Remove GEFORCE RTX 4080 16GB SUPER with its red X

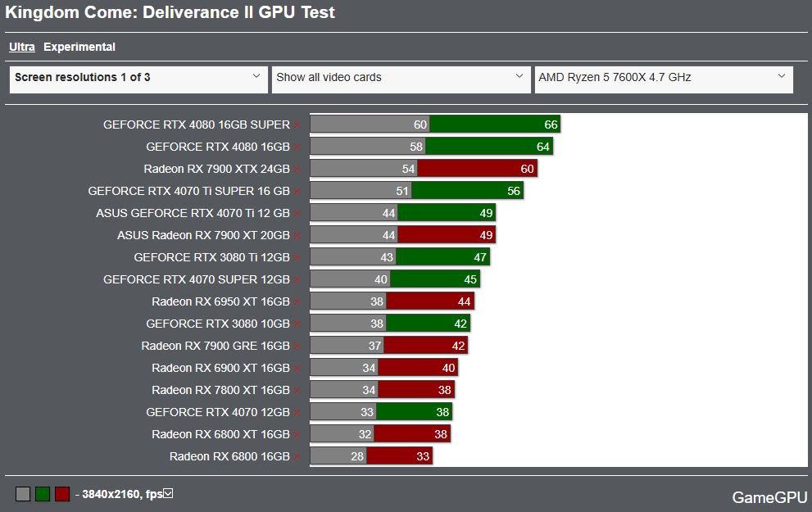click(297, 125)
